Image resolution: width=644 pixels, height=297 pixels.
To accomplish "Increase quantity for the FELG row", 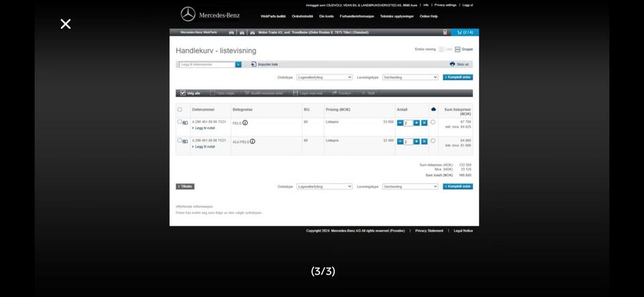I will tap(417, 123).
